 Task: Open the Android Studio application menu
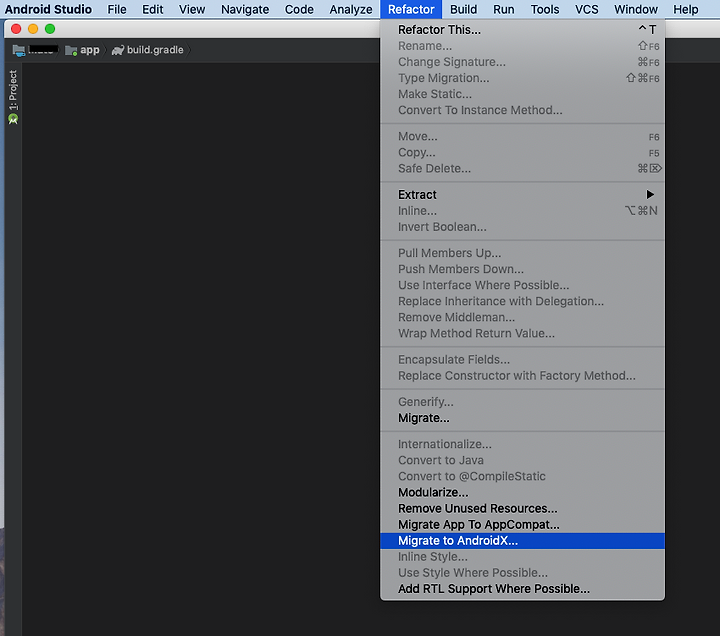coord(48,9)
